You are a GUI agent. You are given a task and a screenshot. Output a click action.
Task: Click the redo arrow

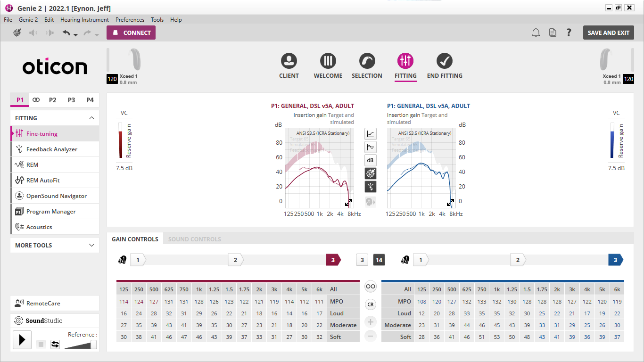pyautogui.click(x=87, y=33)
